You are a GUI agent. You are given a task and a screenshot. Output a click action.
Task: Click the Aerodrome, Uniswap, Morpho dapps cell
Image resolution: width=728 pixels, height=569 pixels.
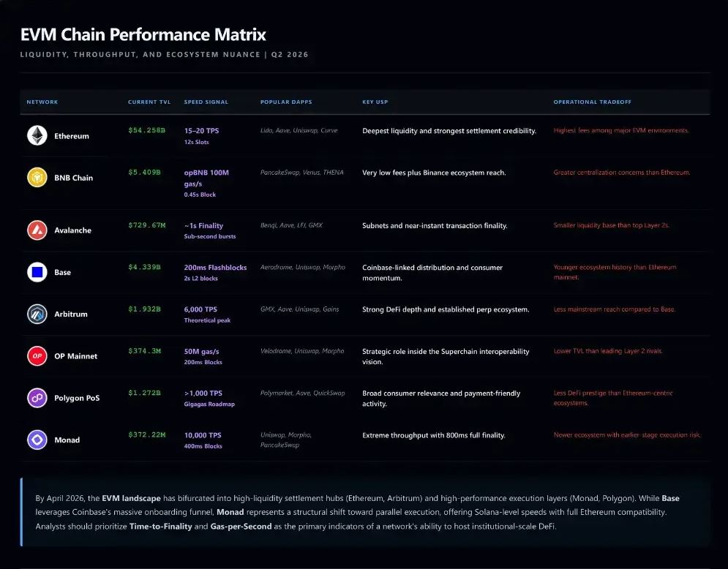[x=303, y=267]
